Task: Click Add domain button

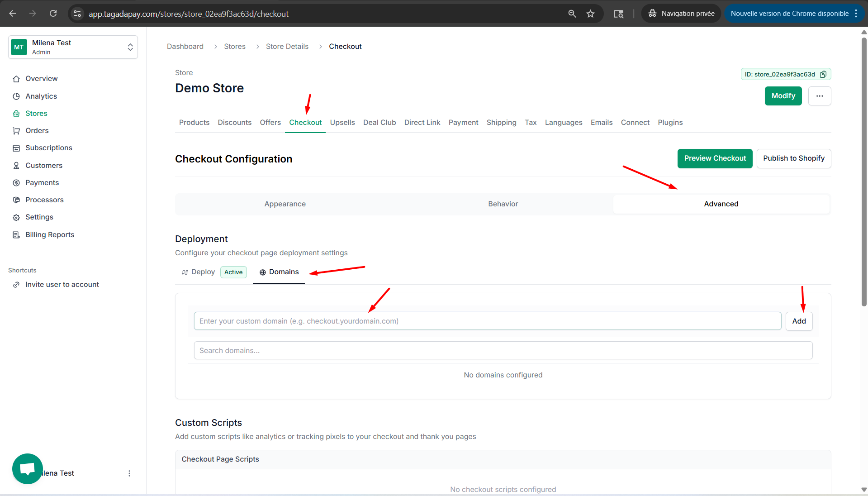Action: click(799, 321)
